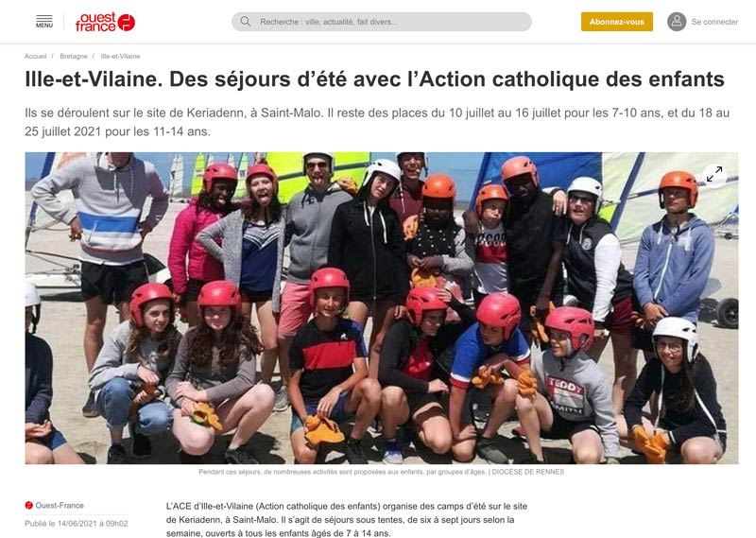
Task: Click the small Ouest-France author icon
Action: [29, 506]
